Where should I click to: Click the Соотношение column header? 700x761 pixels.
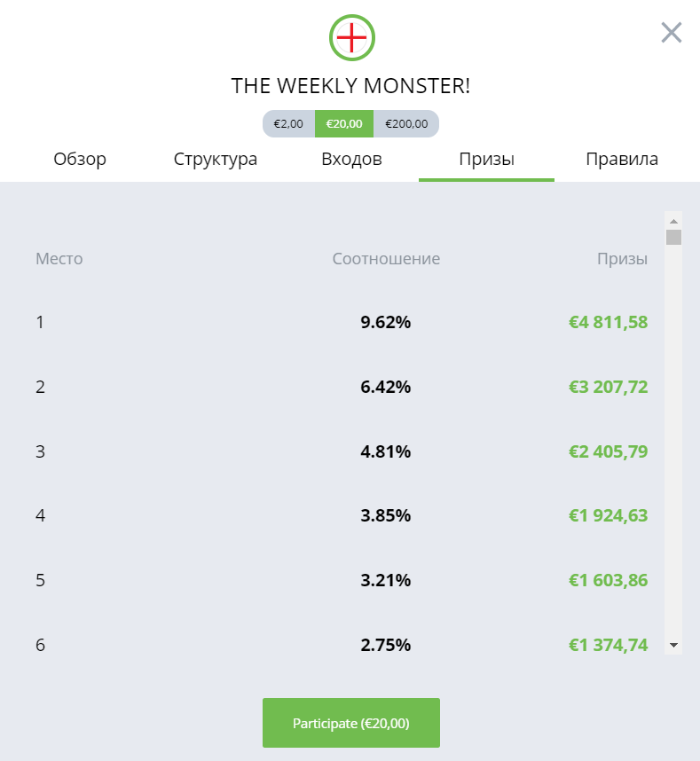click(386, 259)
